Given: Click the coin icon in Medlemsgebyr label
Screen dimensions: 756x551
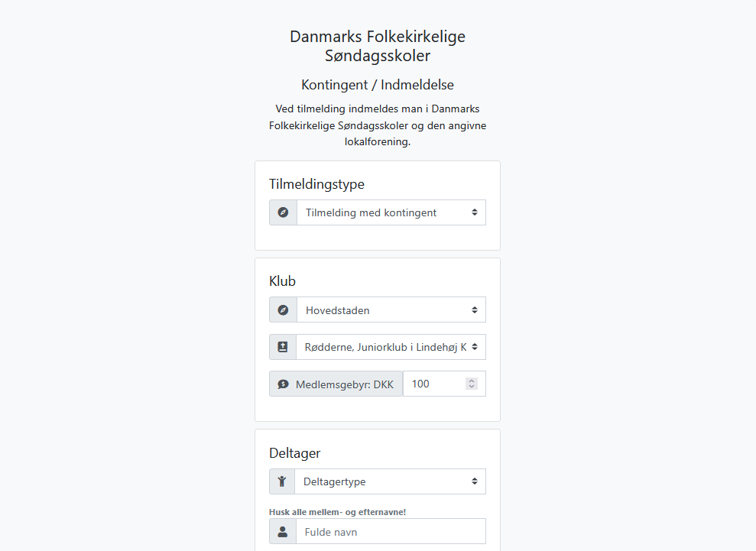Looking at the screenshot, I should 284,384.
